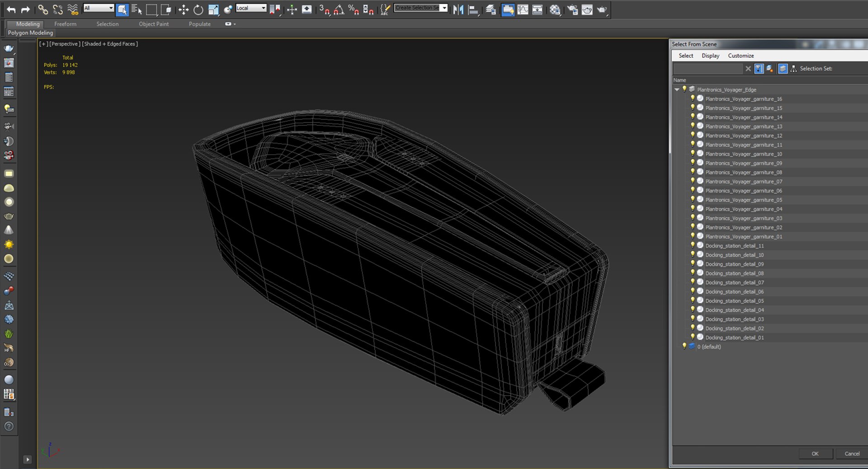
Task: Toggle visibility bulb of Plantronics_Voyager_garniture_16
Action: tap(693, 98)
